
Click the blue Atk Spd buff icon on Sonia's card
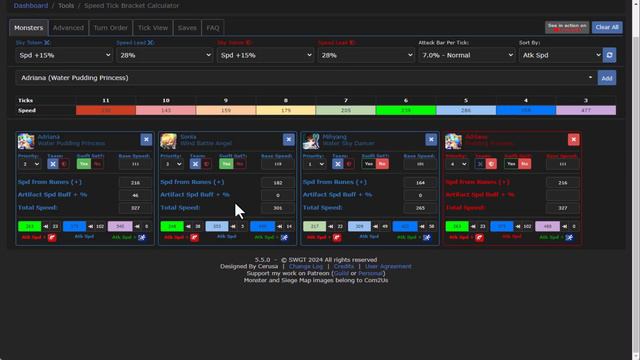tap(284, 238)
